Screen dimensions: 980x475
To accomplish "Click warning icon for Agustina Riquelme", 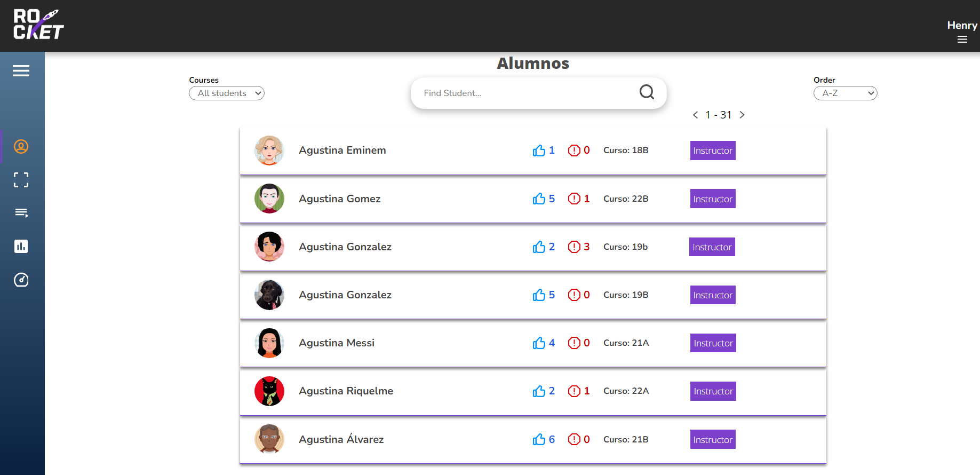I will point(574,391).
